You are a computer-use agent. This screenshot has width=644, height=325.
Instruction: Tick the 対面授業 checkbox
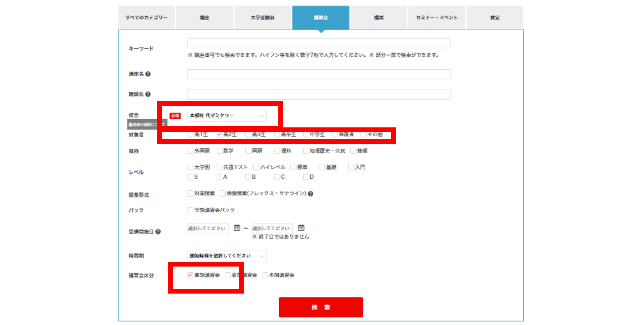(190, 193)
